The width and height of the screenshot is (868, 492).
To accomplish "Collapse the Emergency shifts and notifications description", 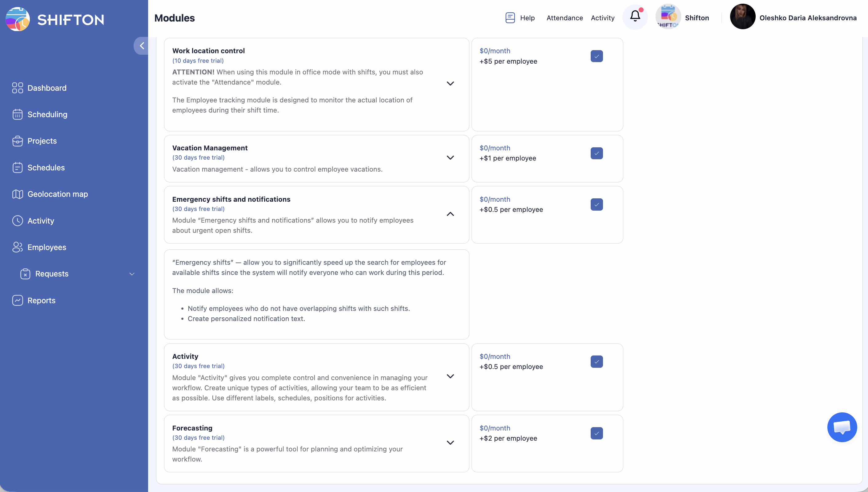I will coord(450,214).
